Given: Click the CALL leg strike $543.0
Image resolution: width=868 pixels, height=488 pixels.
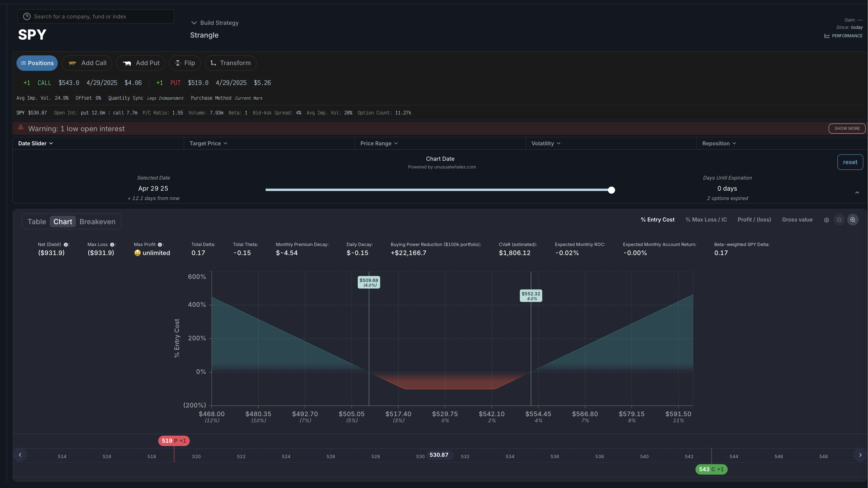Looking at the screenshot, I should 69,83.
